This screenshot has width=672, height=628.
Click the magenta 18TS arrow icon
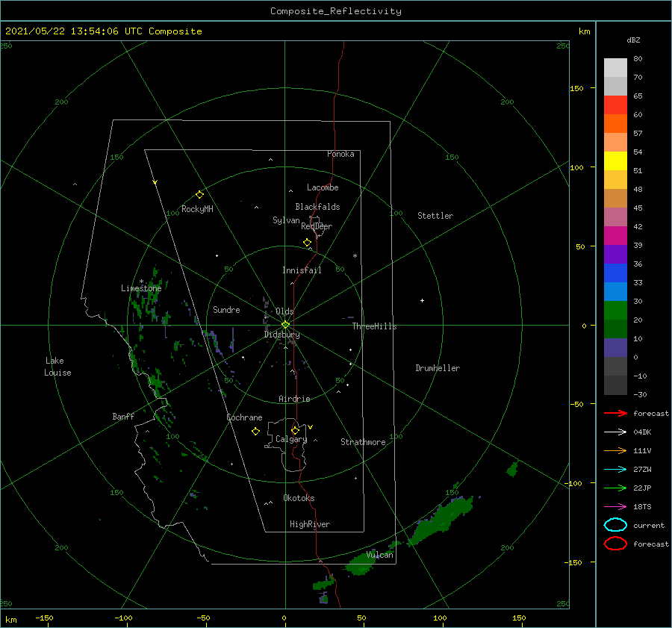coord(615,506)
